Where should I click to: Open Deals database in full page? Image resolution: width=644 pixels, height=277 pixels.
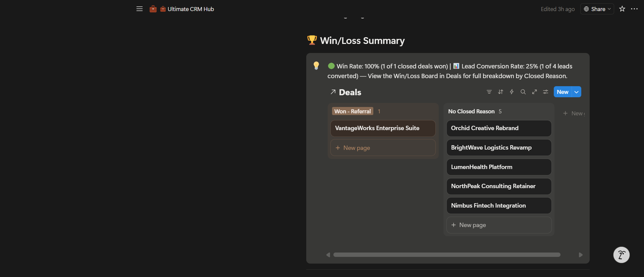pos(534,92)
